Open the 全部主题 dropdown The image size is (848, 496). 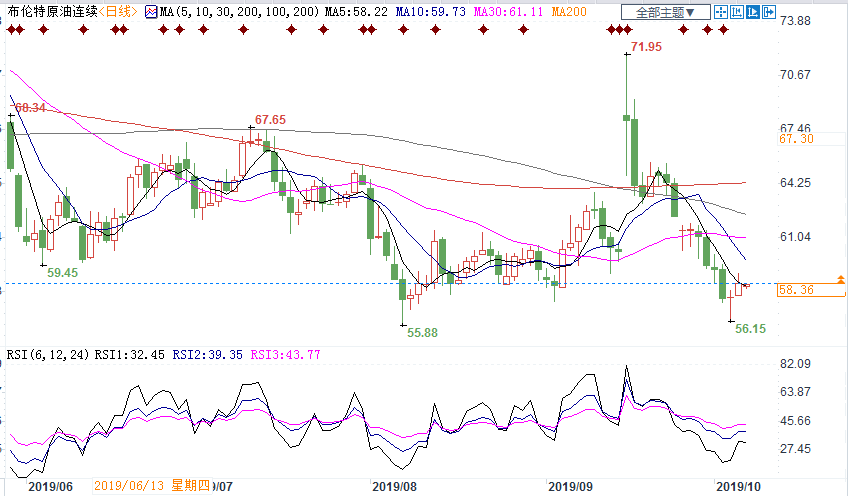[665, 12]
